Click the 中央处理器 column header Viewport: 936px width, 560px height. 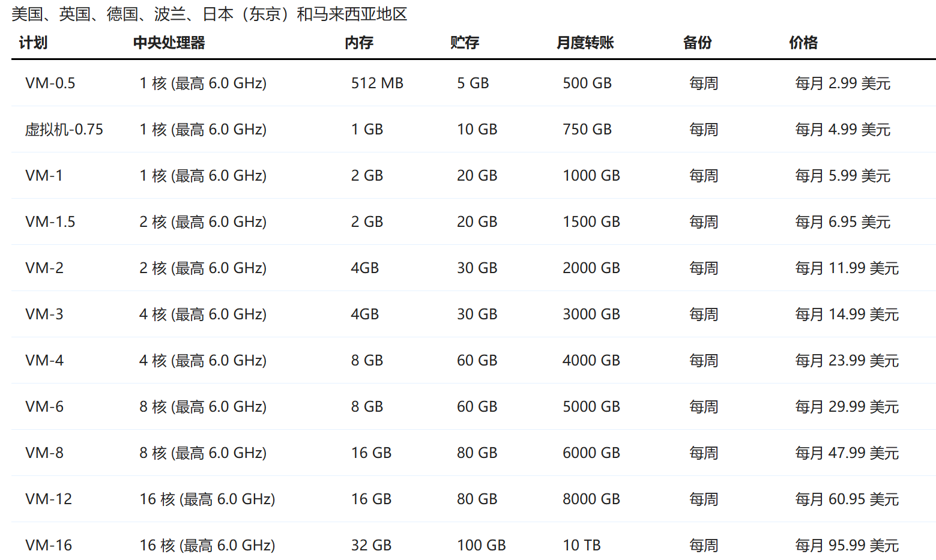[x=169, y=43]
